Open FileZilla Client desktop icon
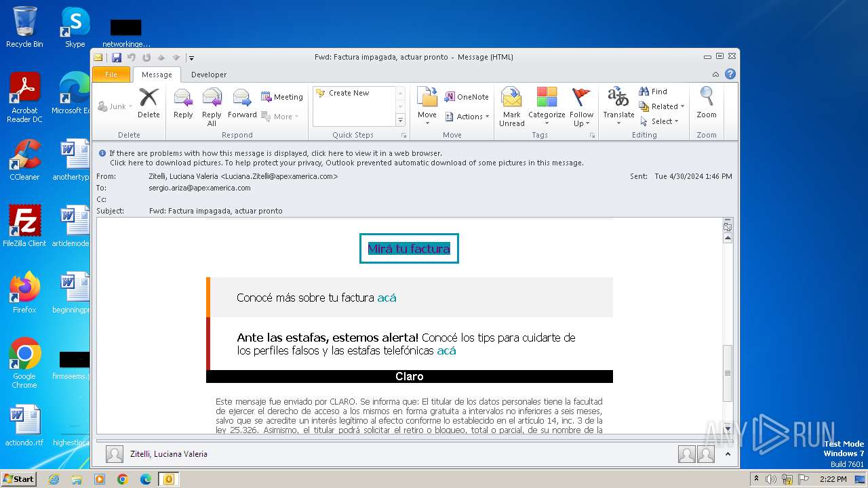Image resolution: width=868 pixels, height=488 pixels. pyautogui.click(x=24, y=226)
